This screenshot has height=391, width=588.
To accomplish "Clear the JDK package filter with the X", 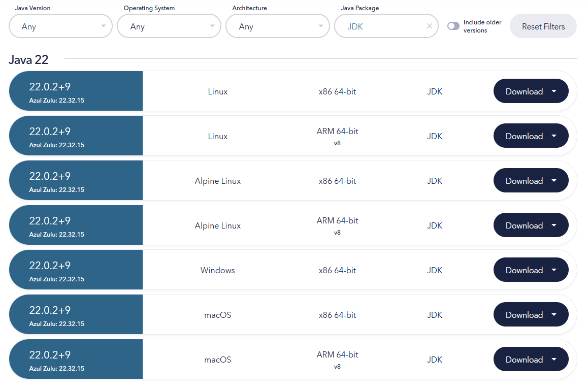I will coord(430,26).
